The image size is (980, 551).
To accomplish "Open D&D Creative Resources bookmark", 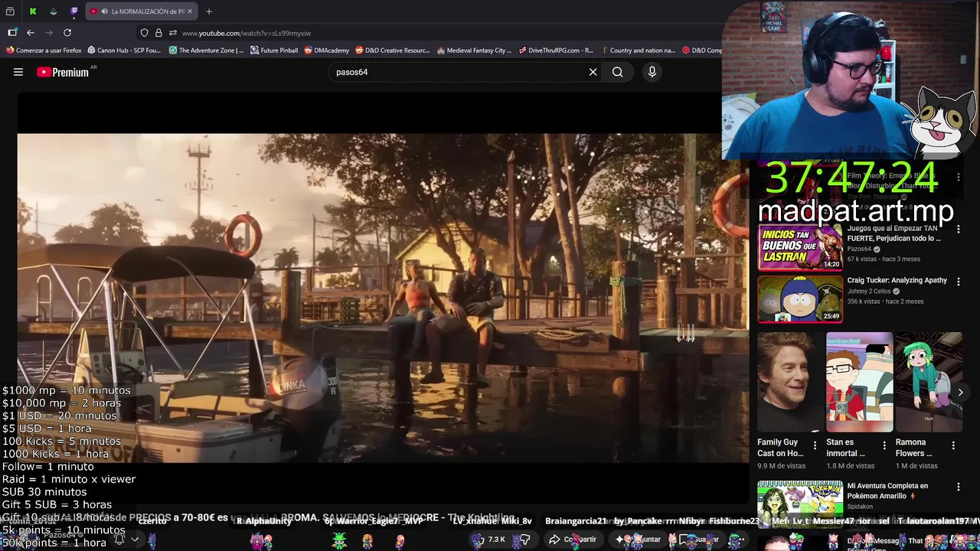I will tap(393, 51).
